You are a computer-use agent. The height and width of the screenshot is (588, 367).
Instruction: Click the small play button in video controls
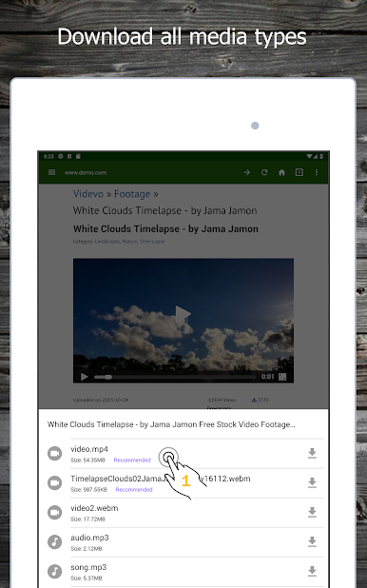point(85,377)
